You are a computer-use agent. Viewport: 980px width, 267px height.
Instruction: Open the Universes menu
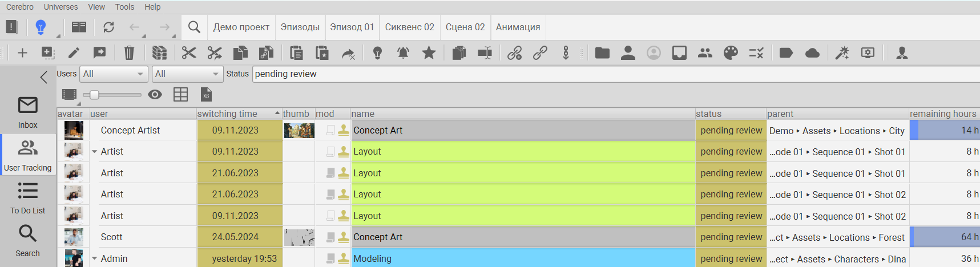[x=61, y=7]
